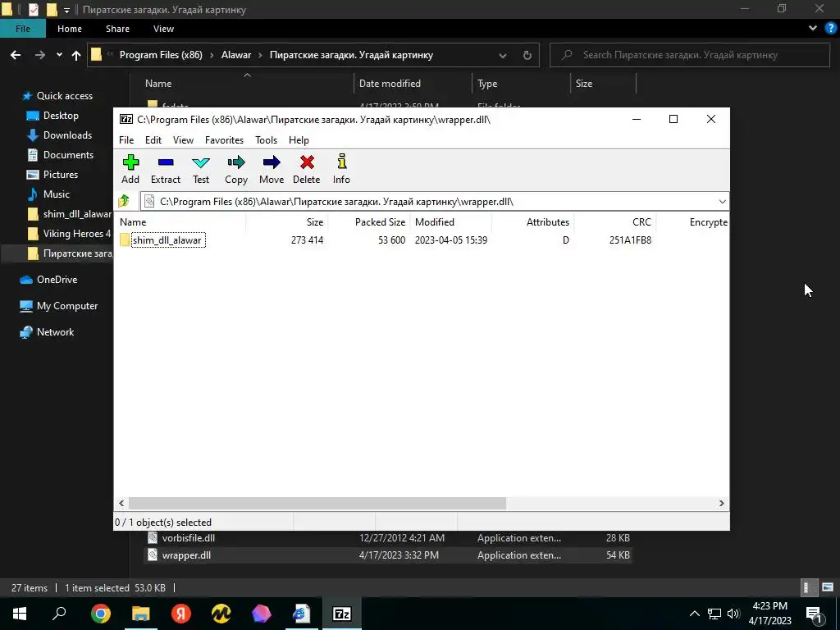840x630 pixels.
Task: Open the Help menu in 7-Zip
Action: click(299, 139)
